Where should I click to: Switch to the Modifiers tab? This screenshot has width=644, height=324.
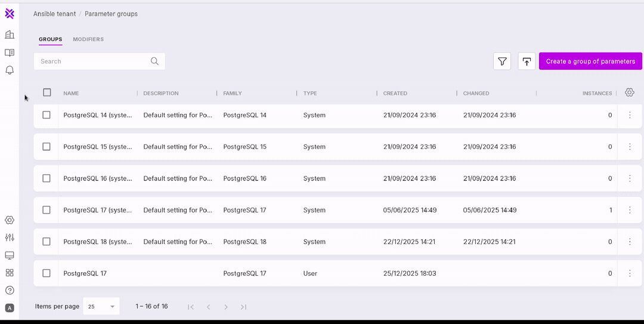click(88, 39)
